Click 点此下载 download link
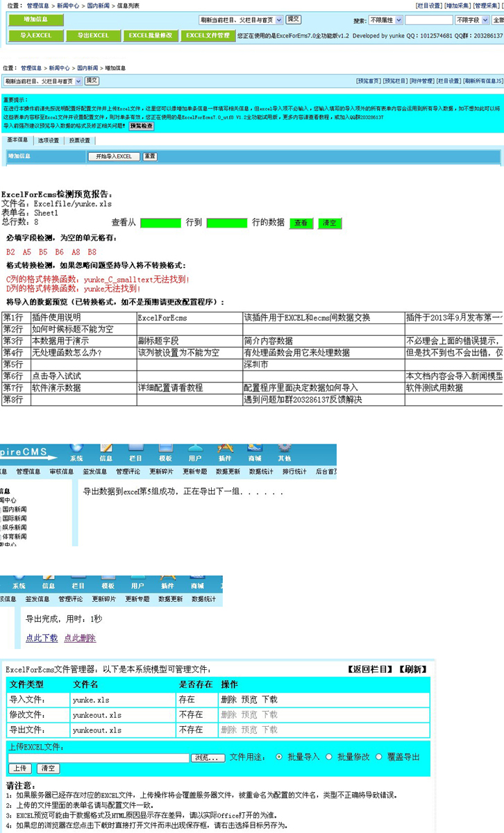The height and width of the screenshot is (833, 504). [x=42, y=638]
